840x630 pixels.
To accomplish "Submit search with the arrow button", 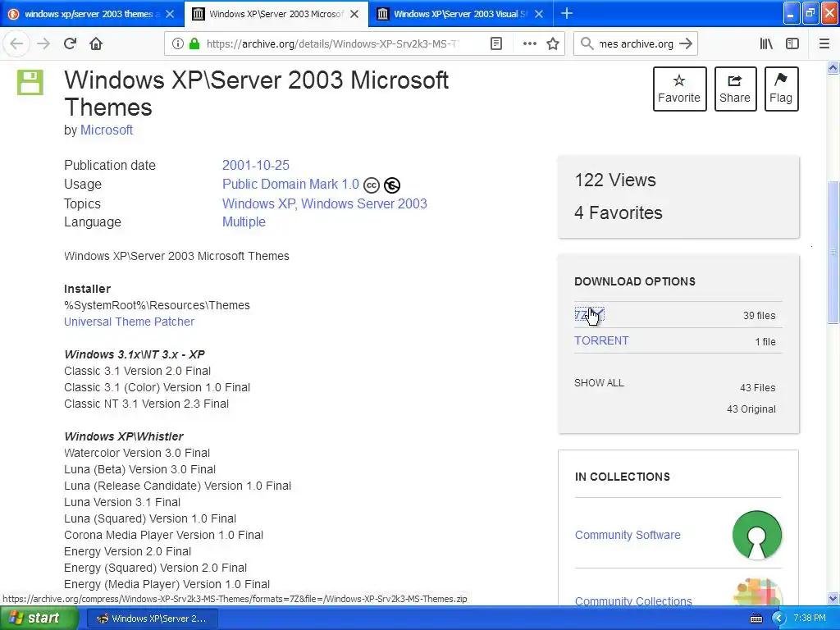I will [x=686, y=43].
